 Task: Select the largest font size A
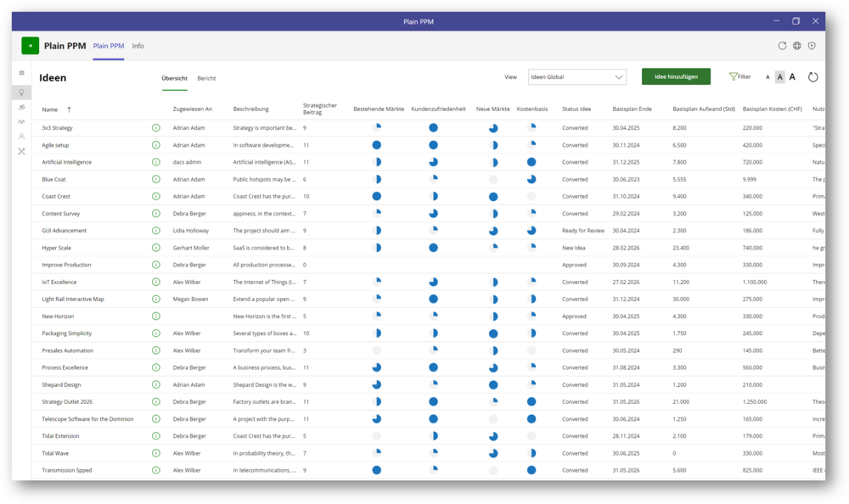pos(792,77)
